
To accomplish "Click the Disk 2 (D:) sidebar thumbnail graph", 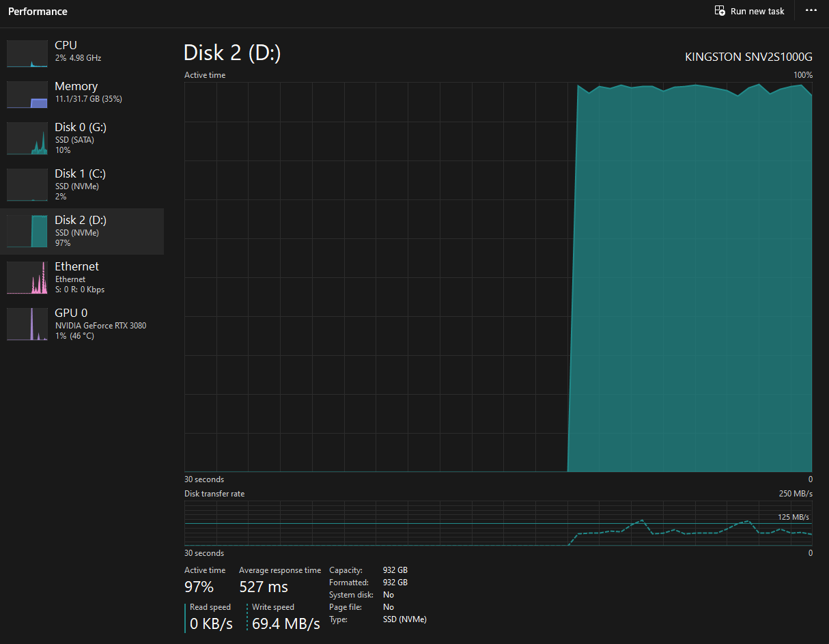I will click(x=27, y=231).
